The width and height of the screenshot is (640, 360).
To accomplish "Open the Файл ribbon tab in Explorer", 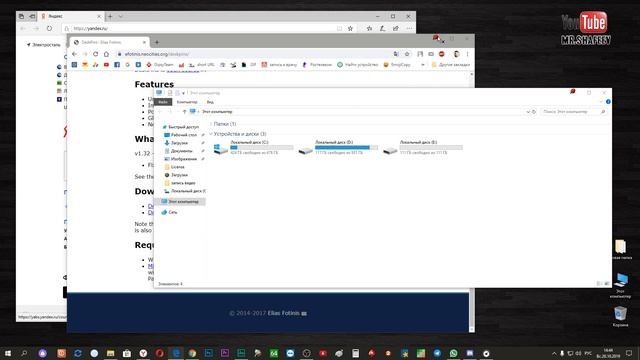I will (x=163, y=102).
